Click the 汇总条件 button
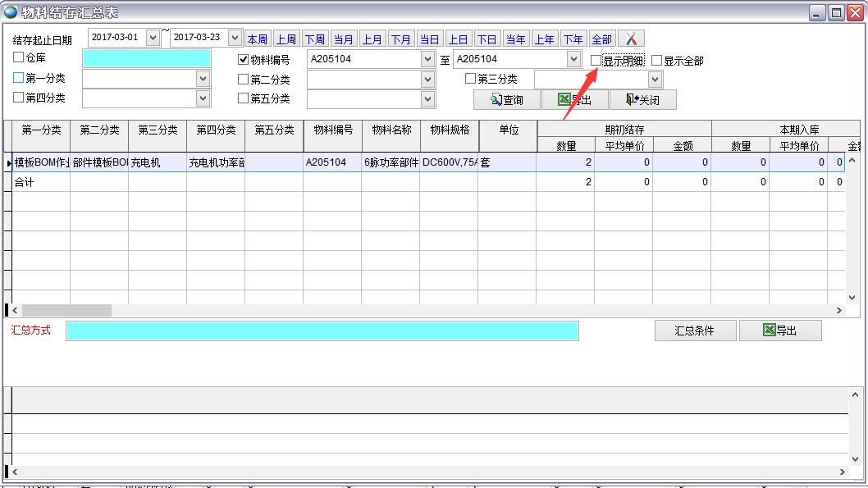 click(694, 331)
